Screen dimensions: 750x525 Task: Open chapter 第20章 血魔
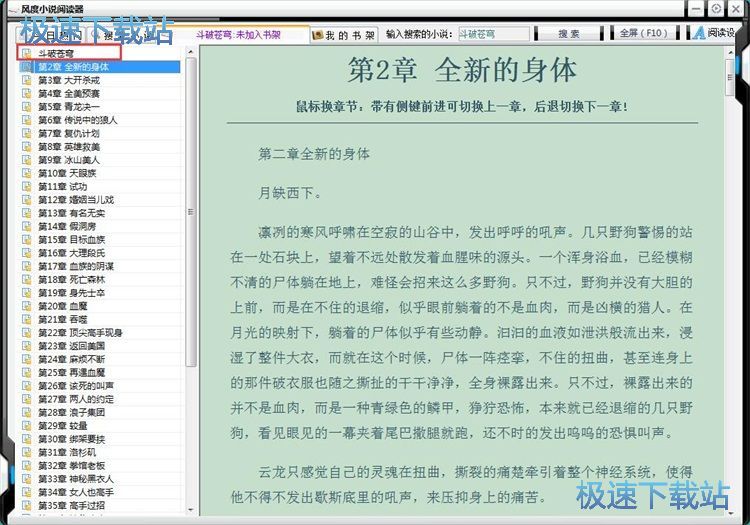[x=63, y=306]
